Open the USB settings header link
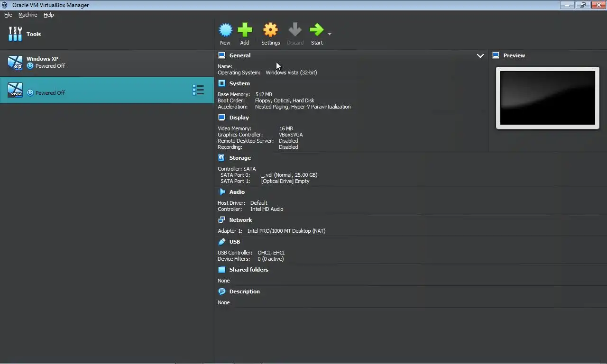The height and width of the screenshot is (364, 607). pyautogui.click(x=235, y=242)
